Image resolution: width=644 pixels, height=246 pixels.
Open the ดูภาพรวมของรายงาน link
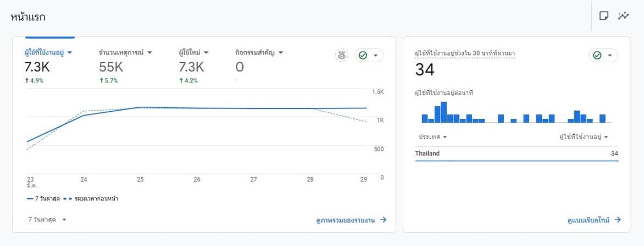[x=346, y=220]
